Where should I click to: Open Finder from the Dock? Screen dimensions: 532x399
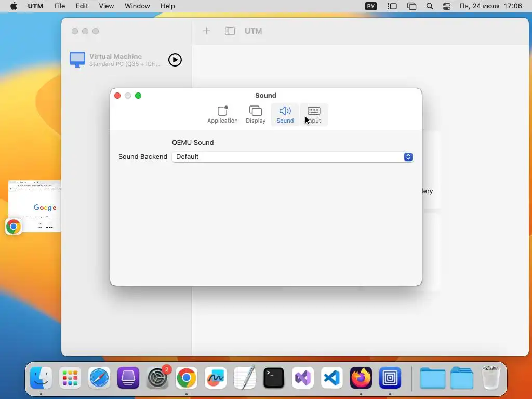41,378
